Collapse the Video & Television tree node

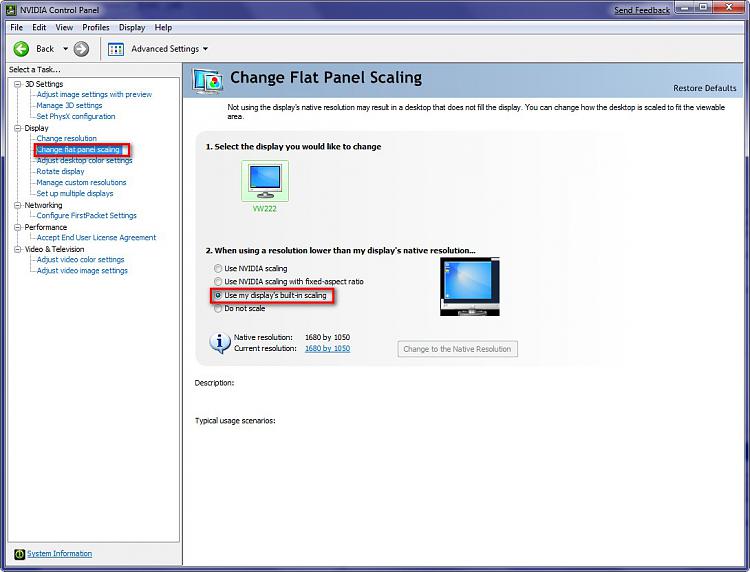pyautogui.click(x=18, y=249)
